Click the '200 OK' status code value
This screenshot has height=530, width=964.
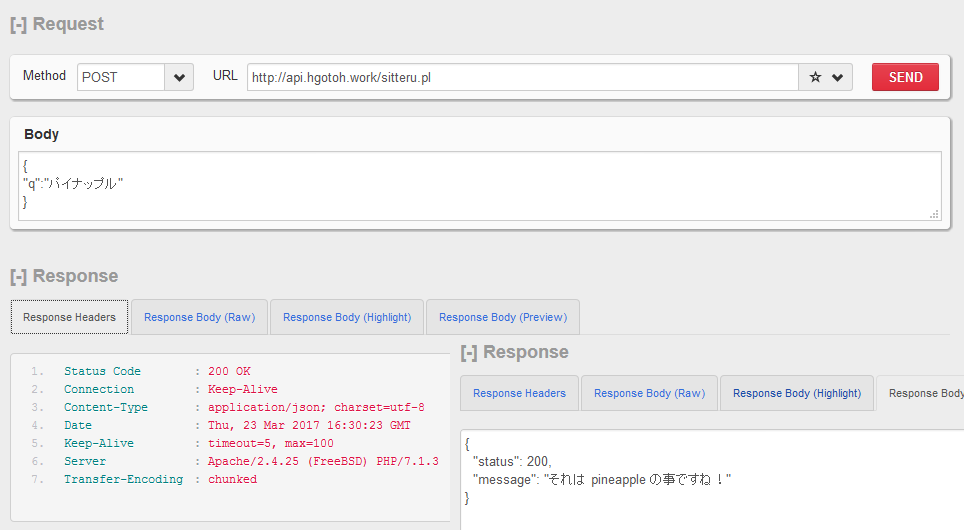[229, 371]
